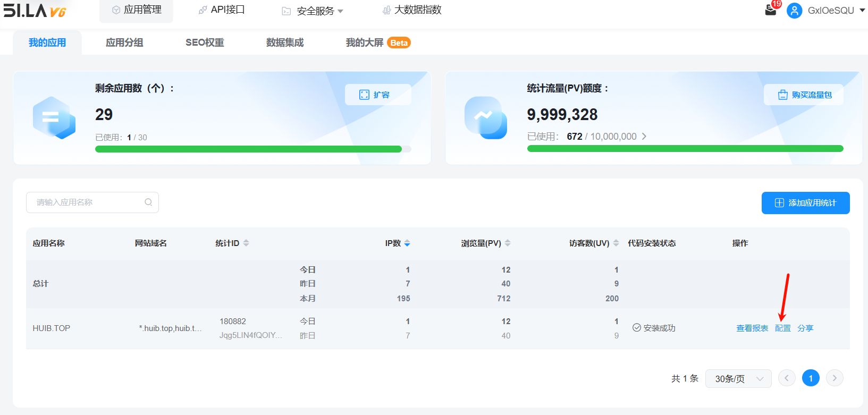Sort by 统计ID column arrows
868x415 pixels.
tap(246, 243)
